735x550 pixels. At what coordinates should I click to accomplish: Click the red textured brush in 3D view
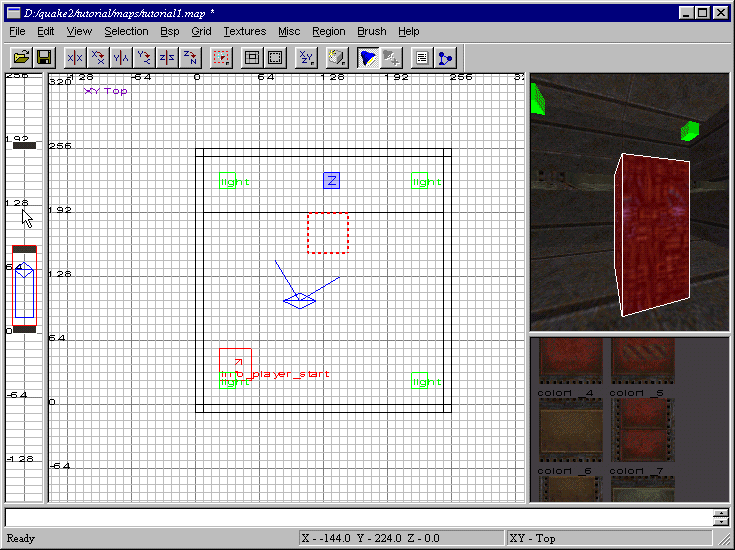click(x=652, y=235)
